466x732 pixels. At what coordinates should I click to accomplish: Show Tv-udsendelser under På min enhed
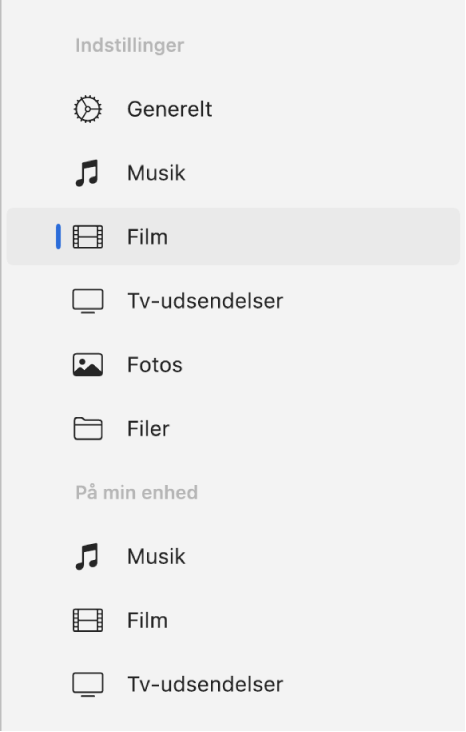click(233, 684)
